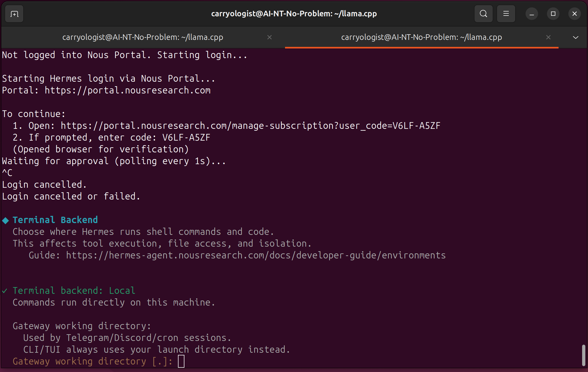This screenshot has height=372, width=588.
Task: Click the 'Login cancelled or failed.' line
Action: pyautogui.click(x=71, y=197)
